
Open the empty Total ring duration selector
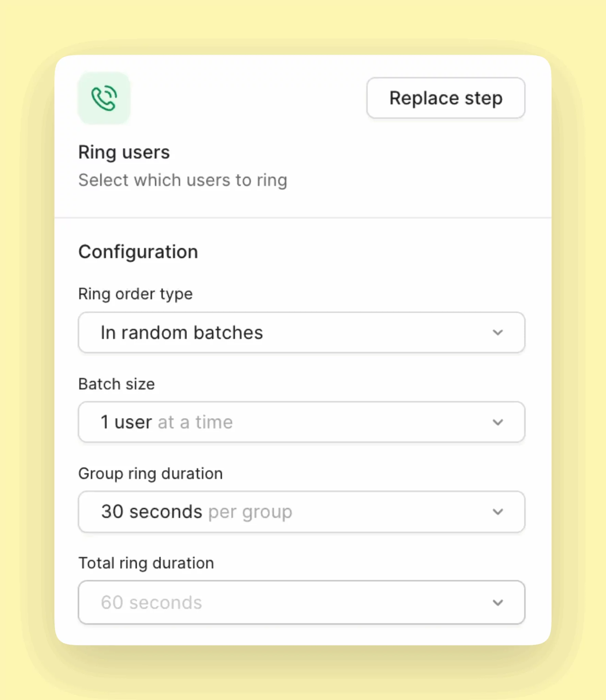(x=302, y=602)
